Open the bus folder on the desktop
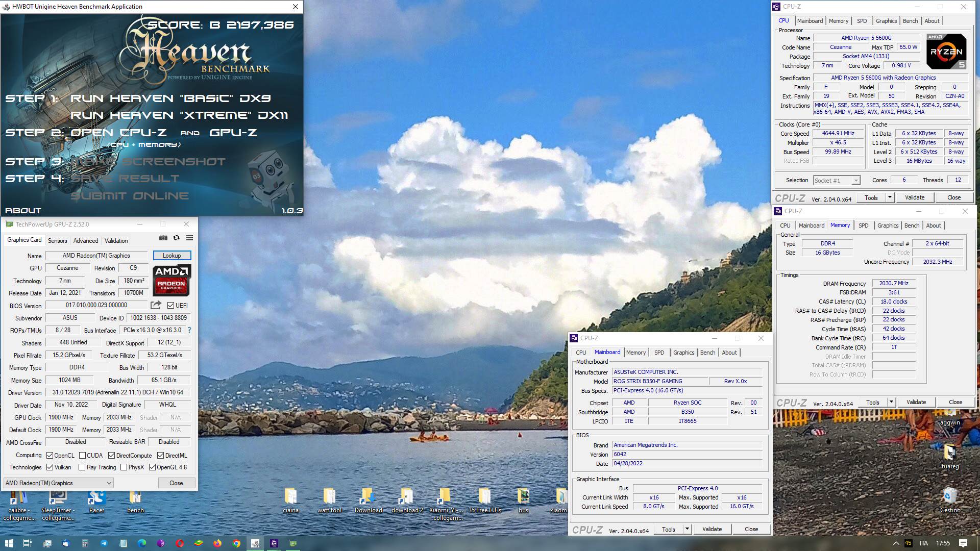The height and width of the screenshot is (551, 980). (523, 500)
